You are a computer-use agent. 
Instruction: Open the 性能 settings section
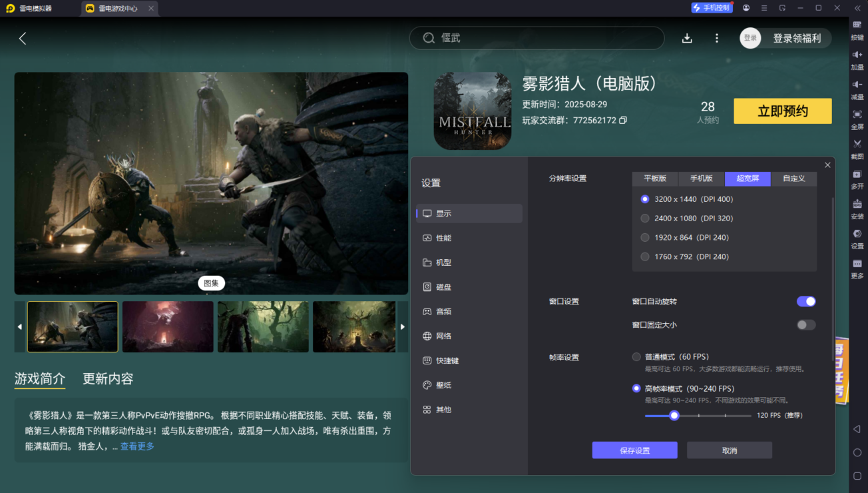(469, 239)
